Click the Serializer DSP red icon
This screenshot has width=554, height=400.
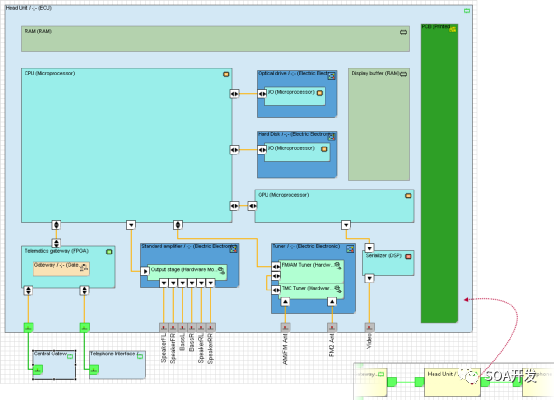408,256
